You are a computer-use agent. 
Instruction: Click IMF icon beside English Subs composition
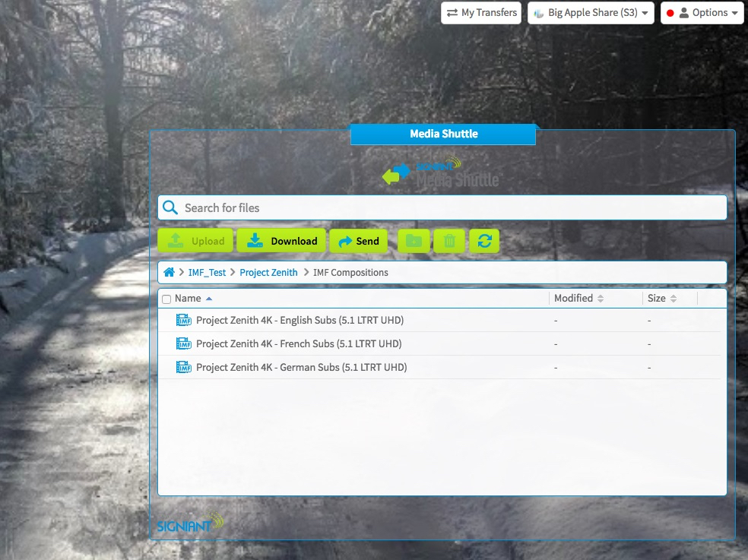click(184, 321)
